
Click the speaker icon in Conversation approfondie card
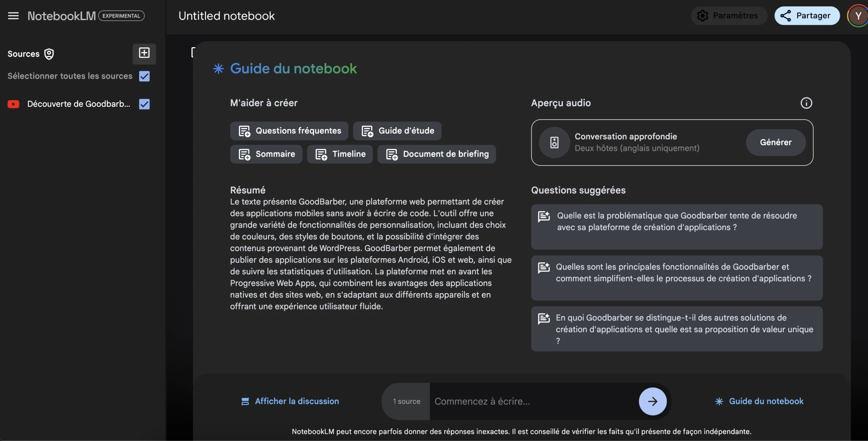[554, 142]
